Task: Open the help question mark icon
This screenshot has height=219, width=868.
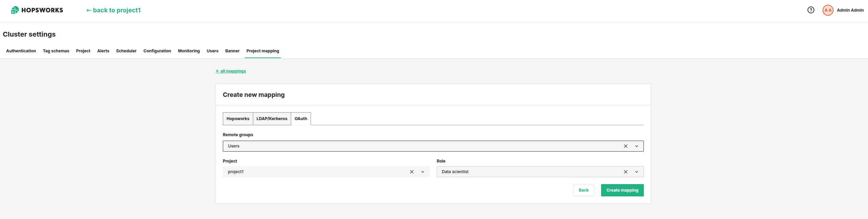Action: (x=811, y=10)
